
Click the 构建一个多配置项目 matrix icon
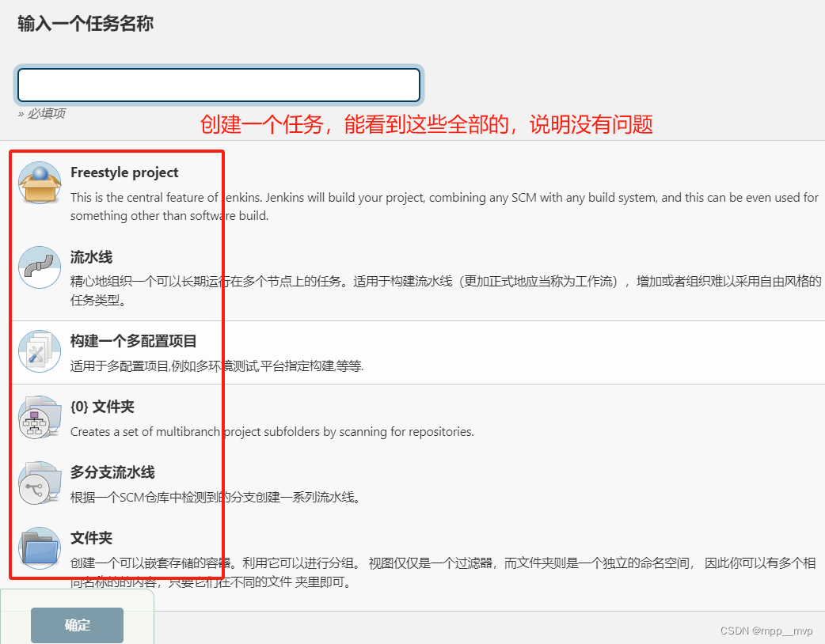tap(39, 350)
